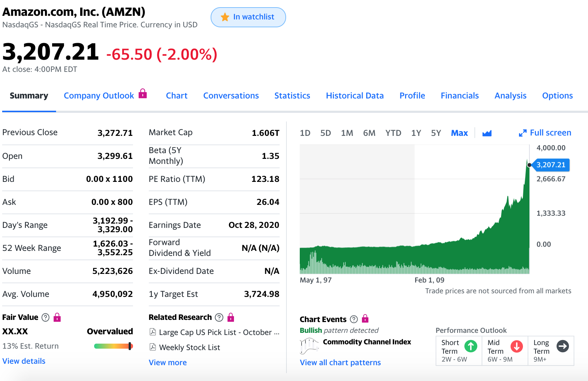Viewport: 588px width, 381px height.
Task: Click the Overvalued label
Action: pos(110,331)
